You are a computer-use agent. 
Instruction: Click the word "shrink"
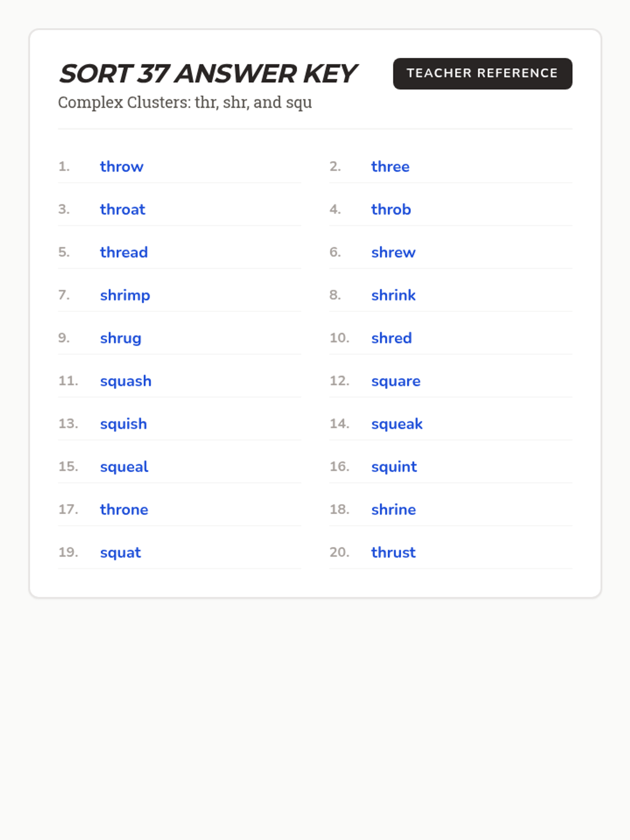point(393,296)
